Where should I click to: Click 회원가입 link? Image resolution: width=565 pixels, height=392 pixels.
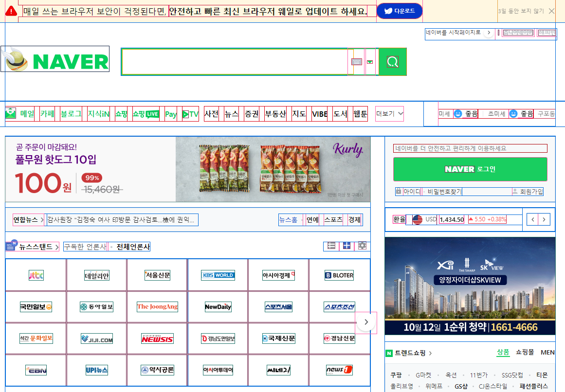pos(528,192)
